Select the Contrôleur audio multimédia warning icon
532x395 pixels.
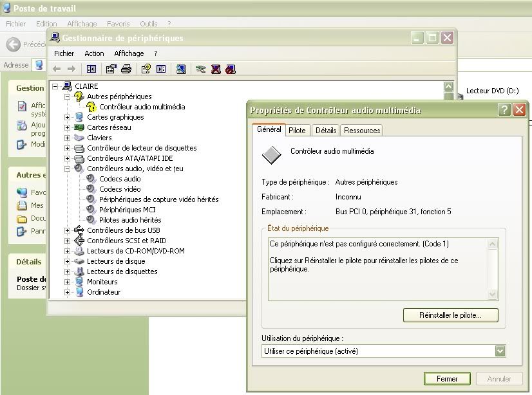click(x=91, y=107)
